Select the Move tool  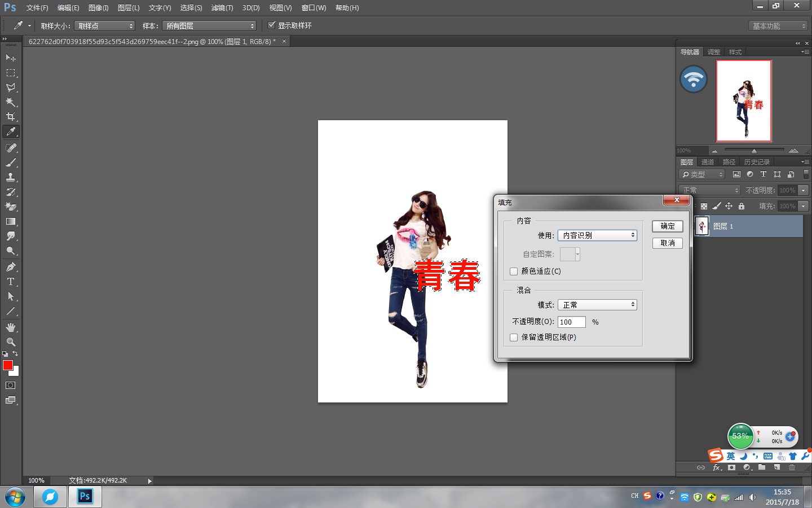click(11, 58)
